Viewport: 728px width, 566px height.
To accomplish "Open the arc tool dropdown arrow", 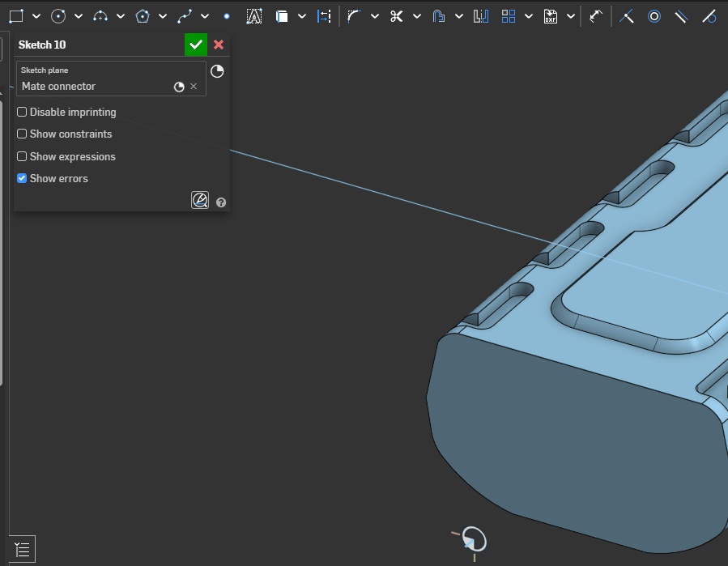I will point(121,16).
